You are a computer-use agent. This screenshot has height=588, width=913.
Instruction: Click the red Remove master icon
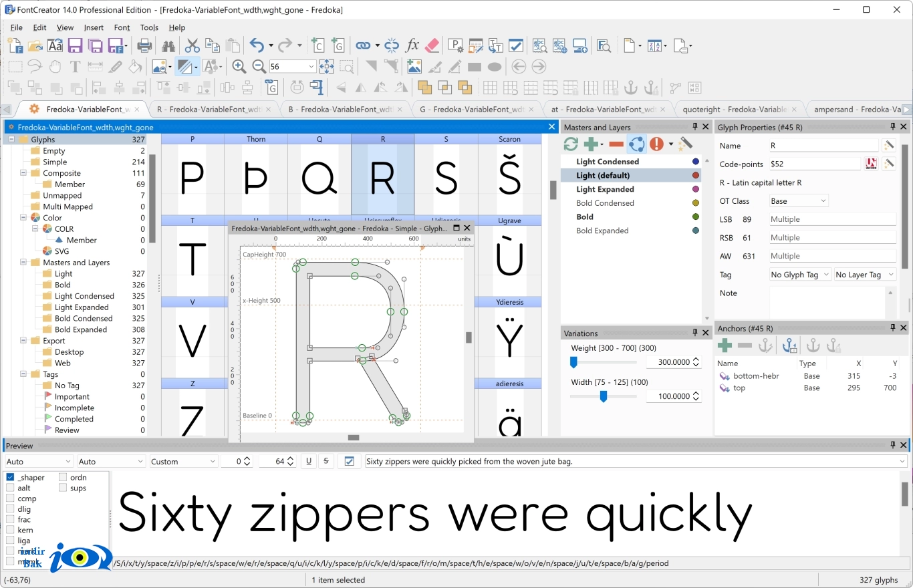click(616, 144)
